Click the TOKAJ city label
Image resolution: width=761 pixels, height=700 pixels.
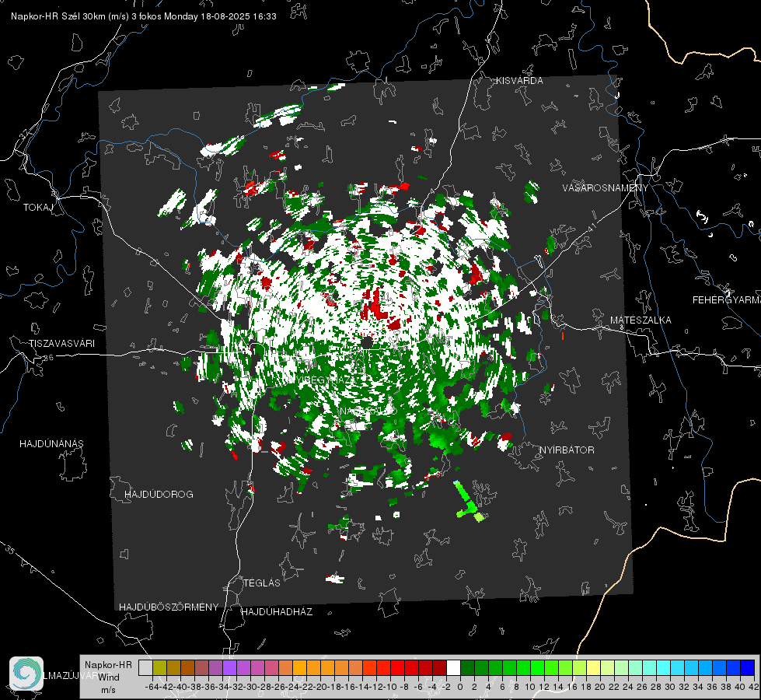pyautogui.click(x=38, y=208)
